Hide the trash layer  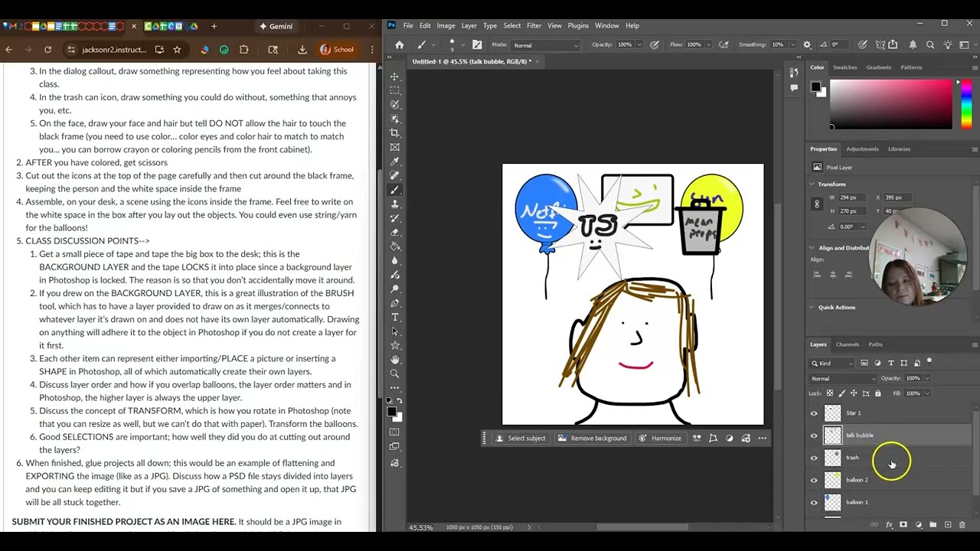[814, 458]
